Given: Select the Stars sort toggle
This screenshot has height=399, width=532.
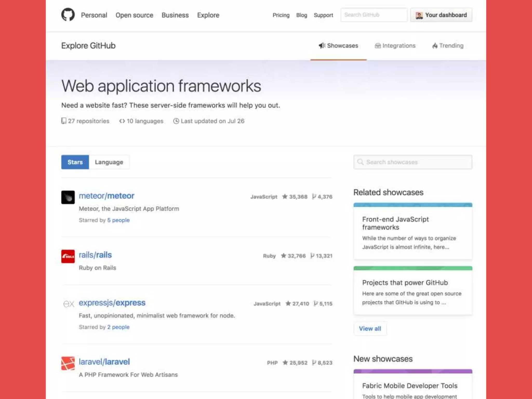Looking at the screenshot, I should click(x=75, y=162).
